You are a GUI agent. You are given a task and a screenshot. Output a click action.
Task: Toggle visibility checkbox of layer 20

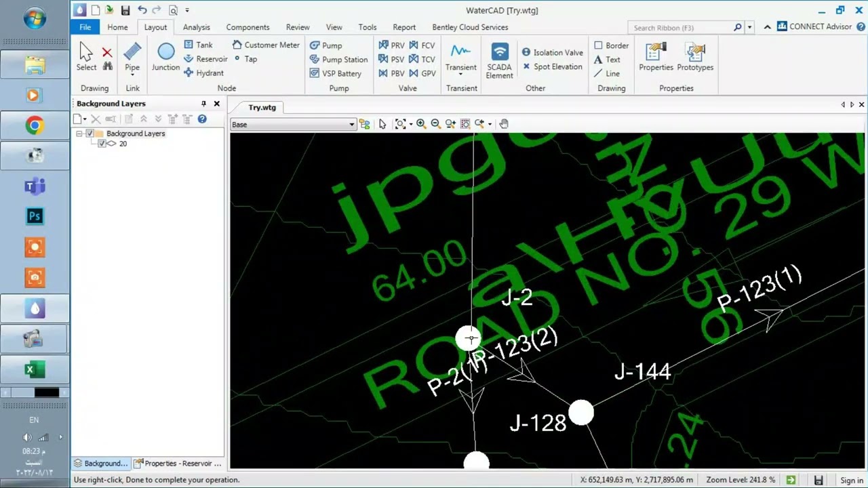[102, 144]
